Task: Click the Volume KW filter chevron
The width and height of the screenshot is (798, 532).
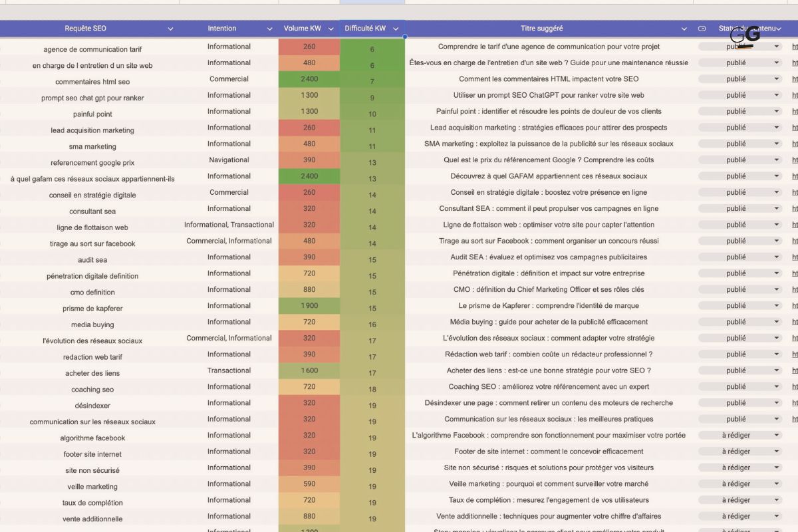Action: point(331,29)
